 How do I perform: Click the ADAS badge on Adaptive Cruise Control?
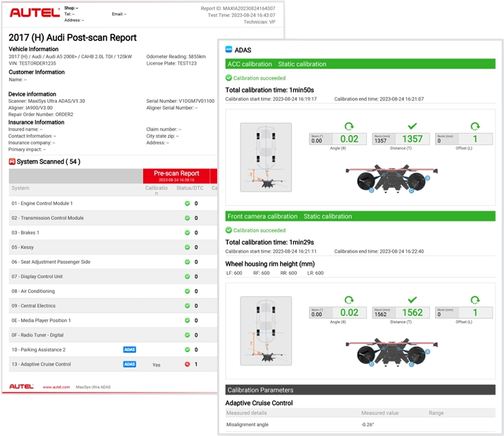130,364
